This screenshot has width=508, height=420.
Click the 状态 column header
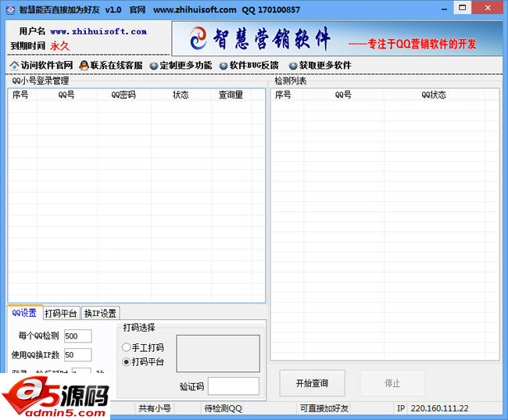181,95
